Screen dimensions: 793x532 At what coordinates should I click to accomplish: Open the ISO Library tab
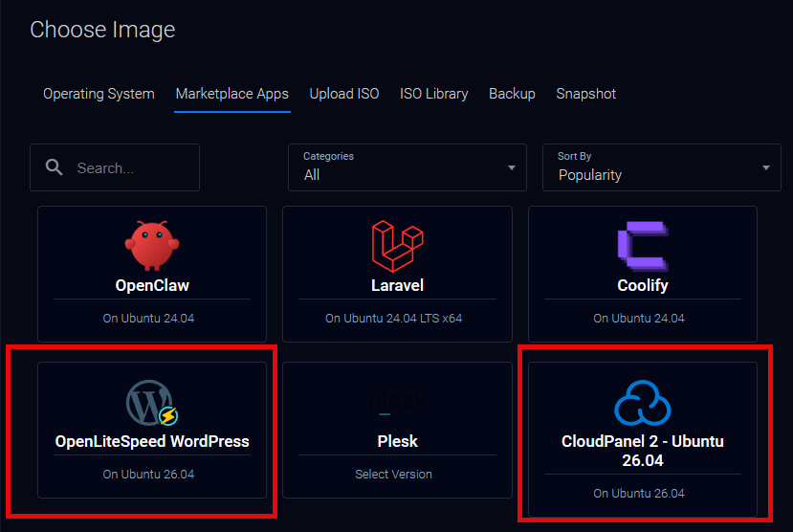[x=434, y=94]
